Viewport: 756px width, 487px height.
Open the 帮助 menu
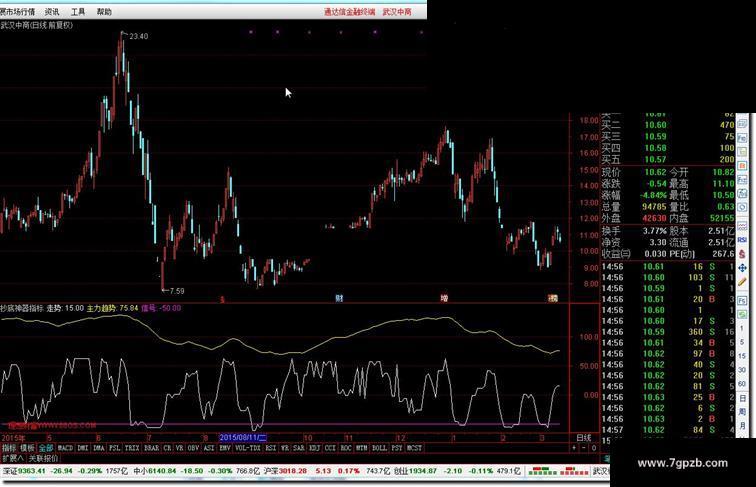tap(104, 12)
